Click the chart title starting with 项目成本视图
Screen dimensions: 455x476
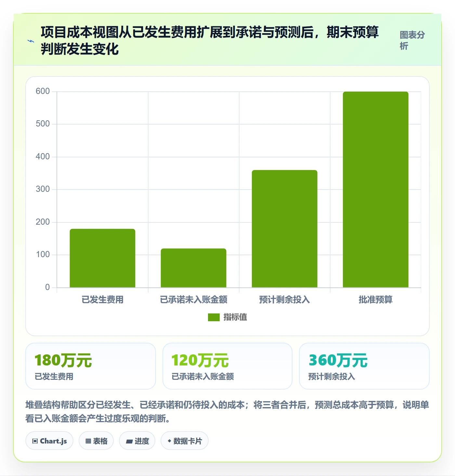pos(210,41)
